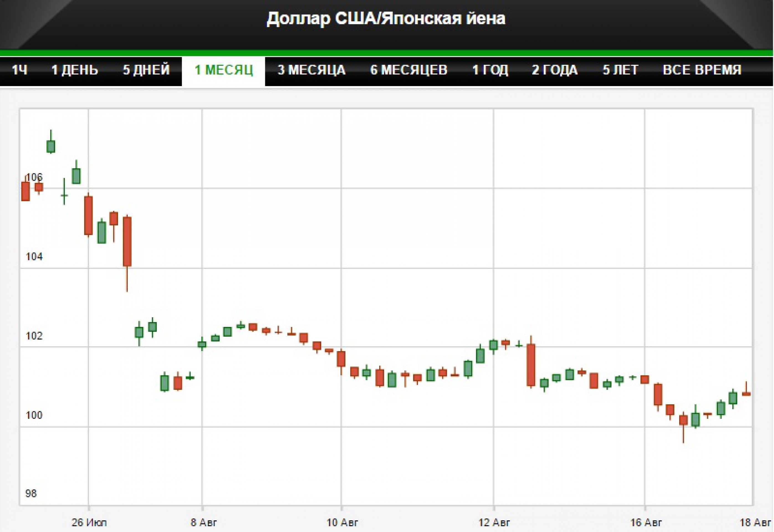774x532 pixels.
Task: Click the Доллар США/Японская йена title
Action: 386,19
